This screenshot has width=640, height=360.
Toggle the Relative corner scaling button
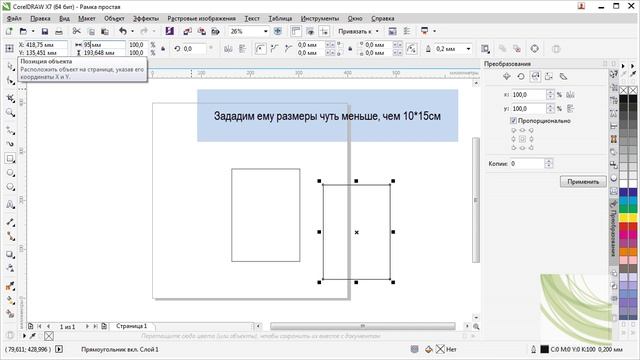click(x=411, y=49)
